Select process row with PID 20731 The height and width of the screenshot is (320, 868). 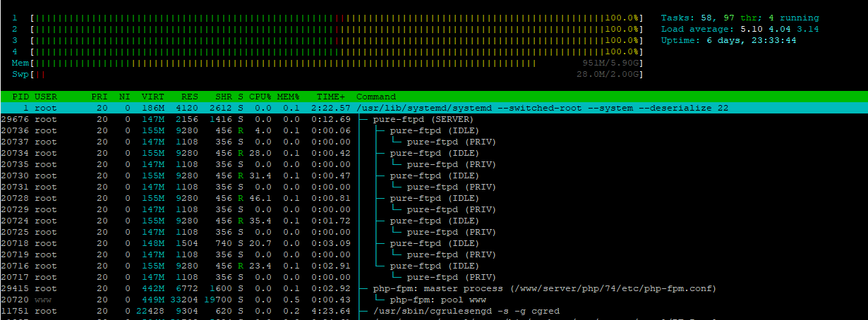(x=434, y=187)
